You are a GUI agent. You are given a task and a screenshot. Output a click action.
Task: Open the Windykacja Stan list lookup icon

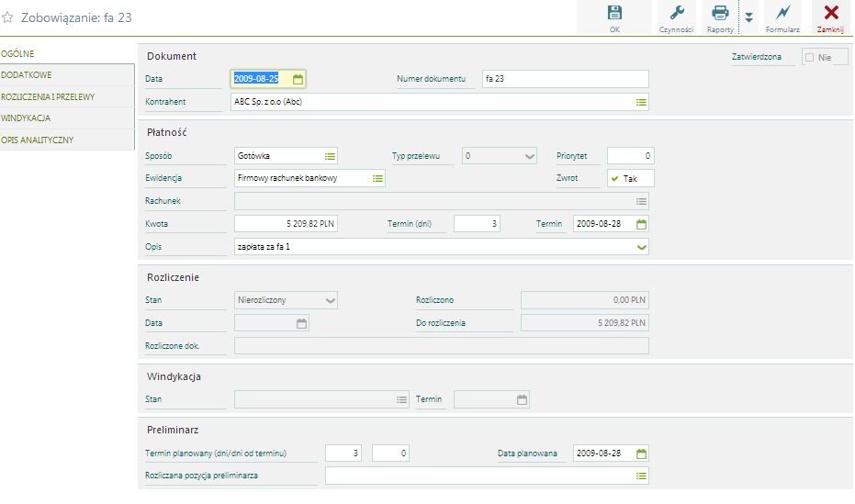[x=402, y=400]
